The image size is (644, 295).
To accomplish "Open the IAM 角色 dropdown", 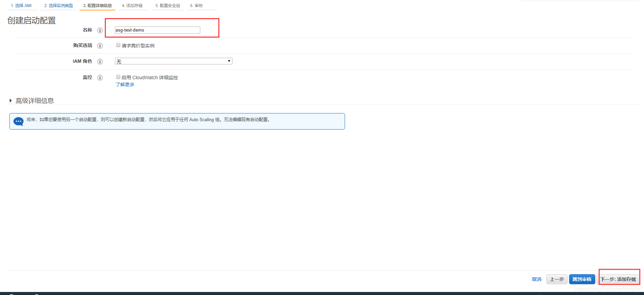I will coord(174,61).
